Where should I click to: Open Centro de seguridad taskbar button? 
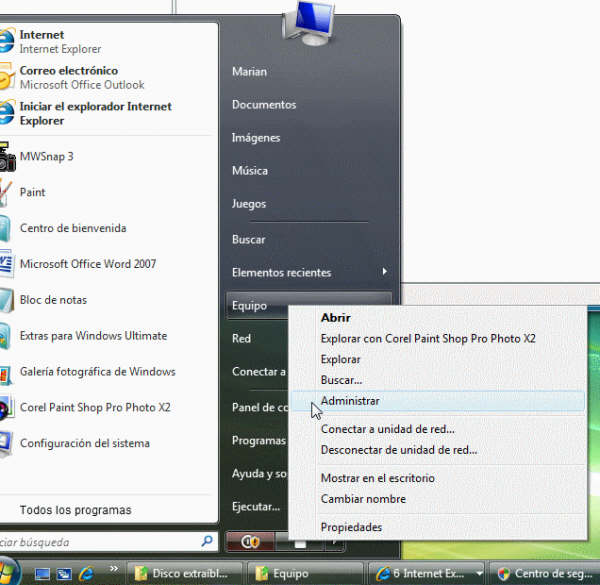point(545,573)
